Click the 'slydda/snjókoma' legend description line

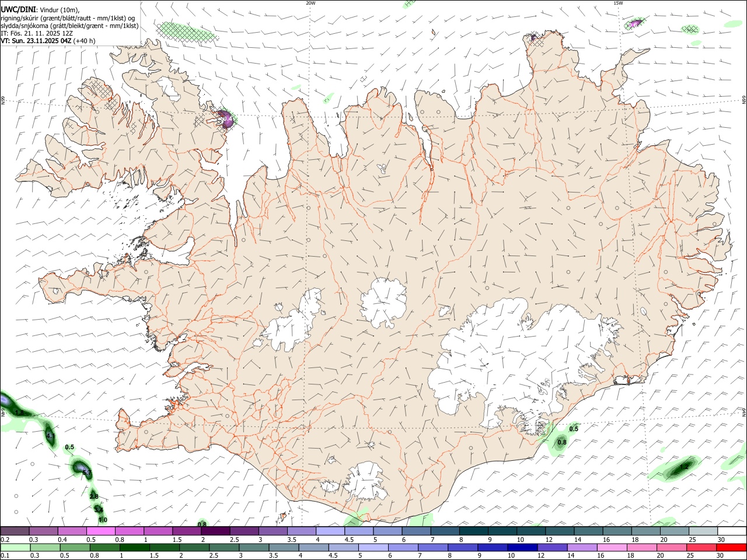[69, 26]
